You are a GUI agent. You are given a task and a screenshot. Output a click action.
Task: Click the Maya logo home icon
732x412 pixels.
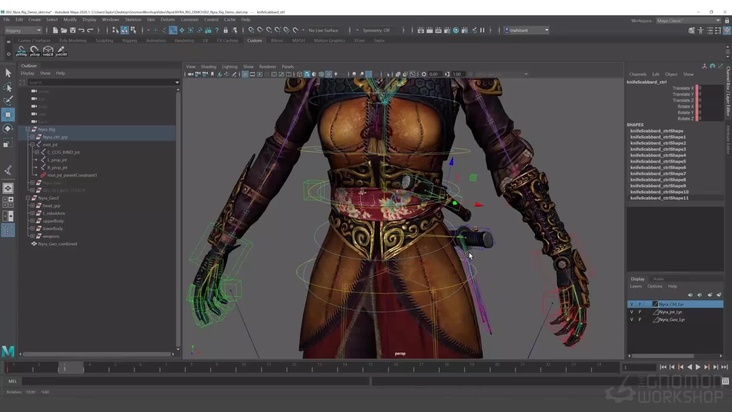pyautogui.click(x=8, y=351)
